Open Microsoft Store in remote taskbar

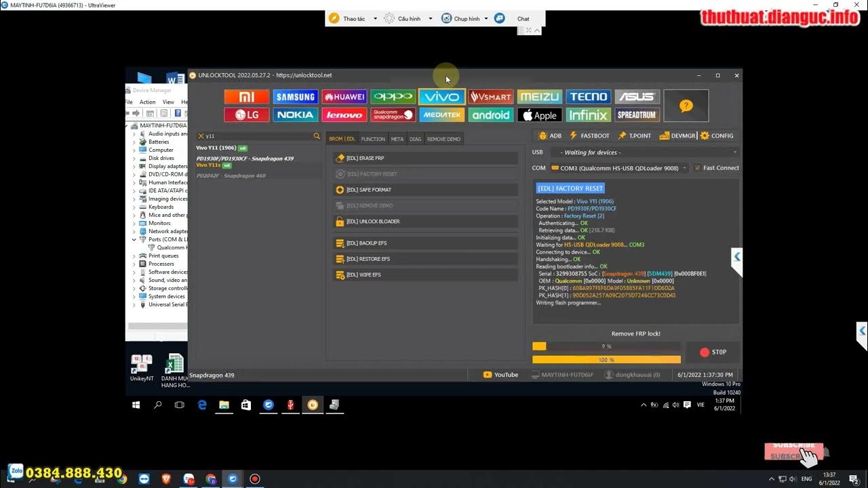(x=246, y=405)
